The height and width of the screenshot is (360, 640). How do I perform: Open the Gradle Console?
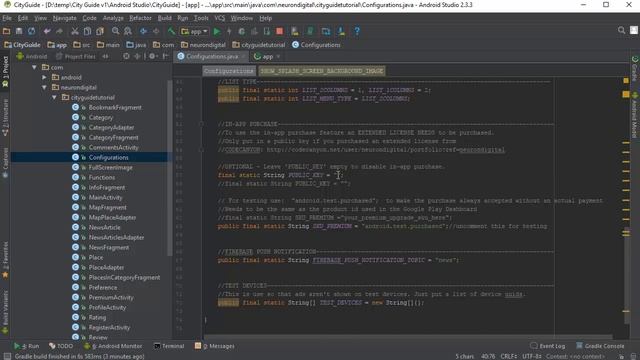pyautogui.click(x=600, y=346)
